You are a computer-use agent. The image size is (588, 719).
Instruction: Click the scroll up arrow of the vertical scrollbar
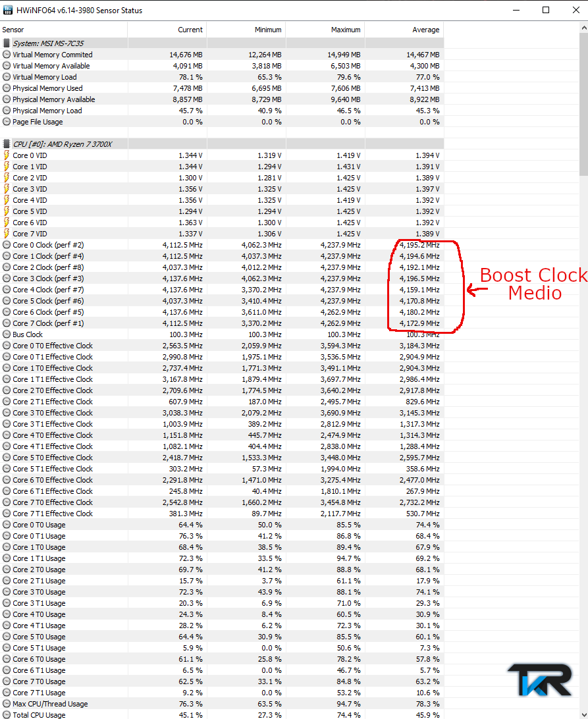(x=583, y=28)
